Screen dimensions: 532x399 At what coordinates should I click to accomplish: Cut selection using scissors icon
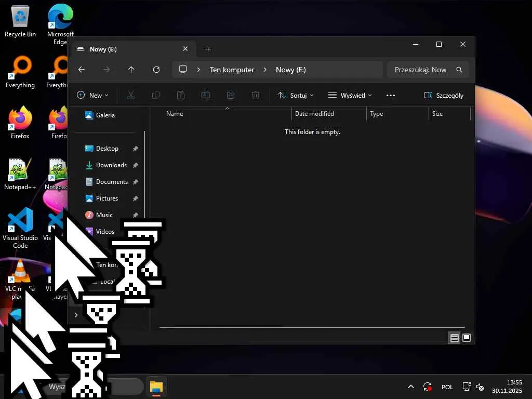coord(130,96)
